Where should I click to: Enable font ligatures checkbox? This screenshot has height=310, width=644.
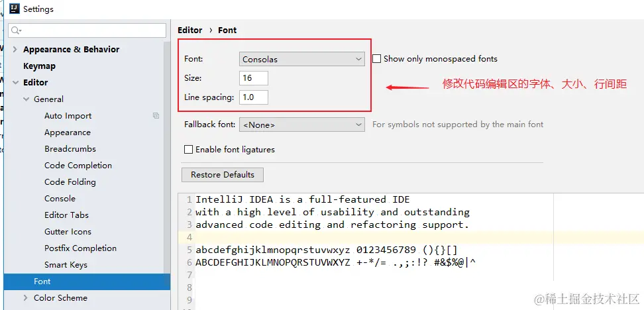[189, 150]
